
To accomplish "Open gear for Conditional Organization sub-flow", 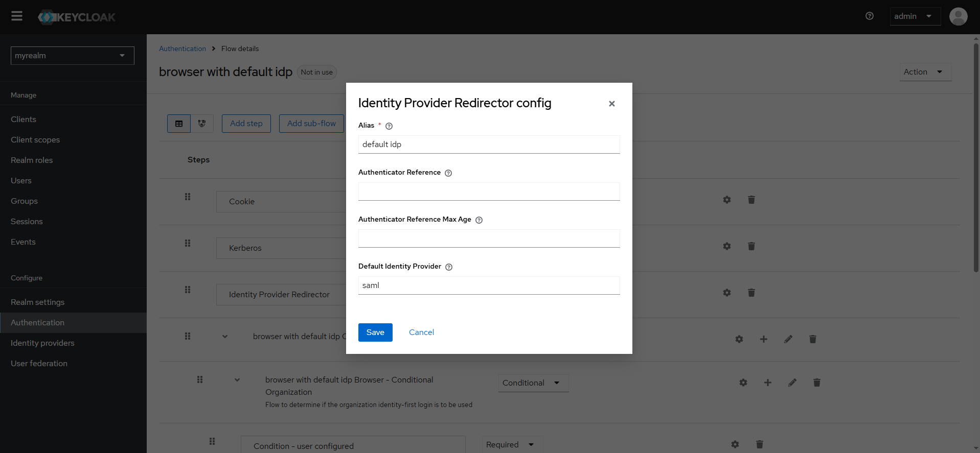I will click(x=743, y=383).
